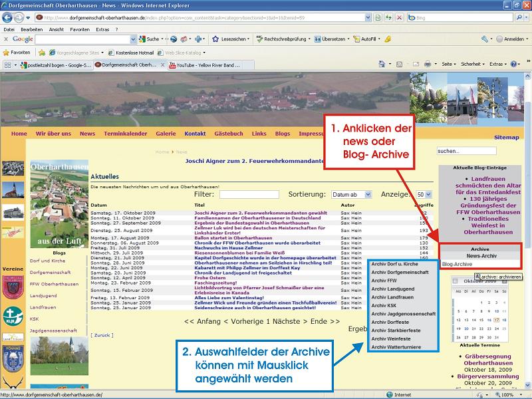This screenshot has height=399, width=532.
Task: Click the RSS feeds icon in command bar
Action: pos(400,64)
